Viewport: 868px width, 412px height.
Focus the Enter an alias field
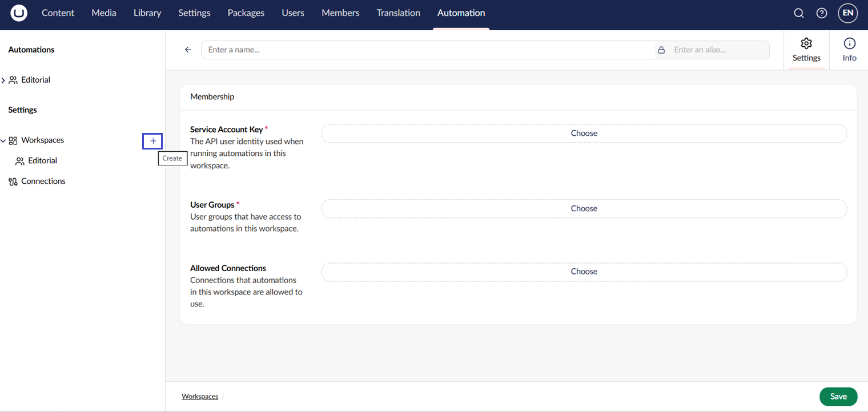718,50
